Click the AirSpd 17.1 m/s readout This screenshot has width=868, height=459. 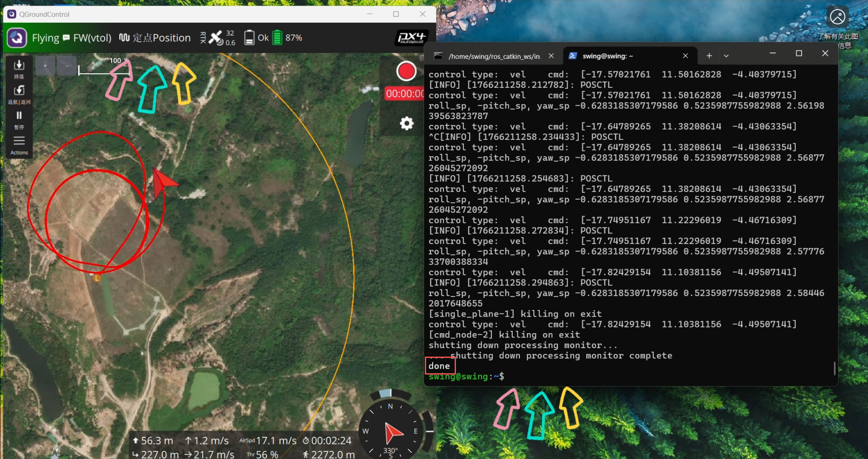tap(268, 441)
